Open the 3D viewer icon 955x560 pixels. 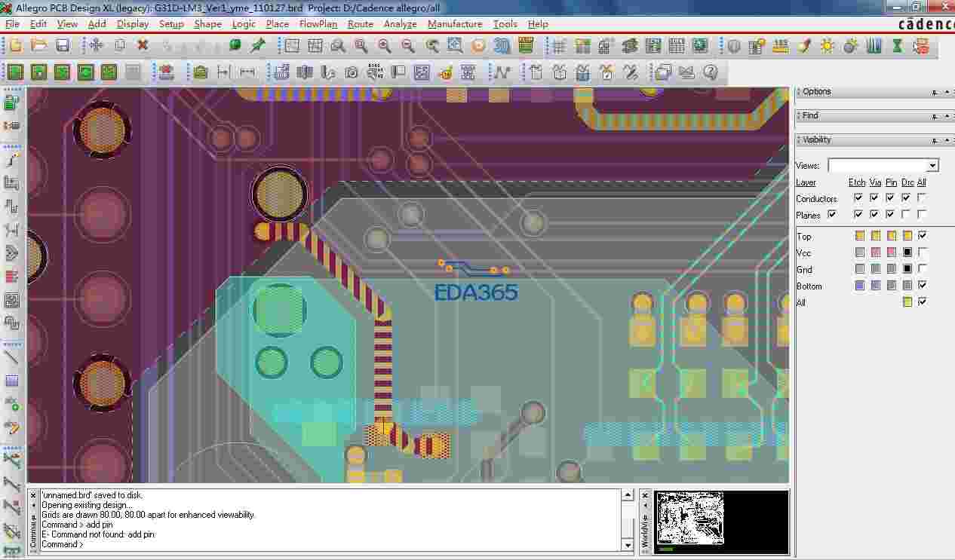[x=502, y=46]
